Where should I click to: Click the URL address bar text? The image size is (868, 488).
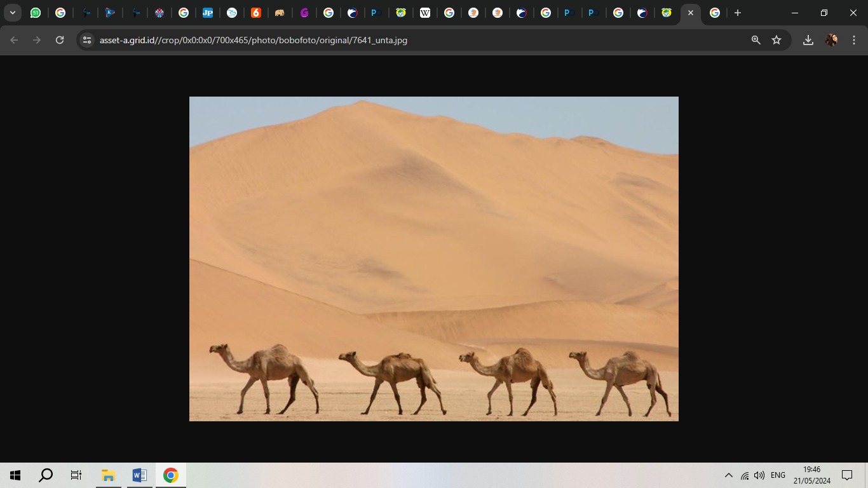pyautogui.click(x=254, y=40)
